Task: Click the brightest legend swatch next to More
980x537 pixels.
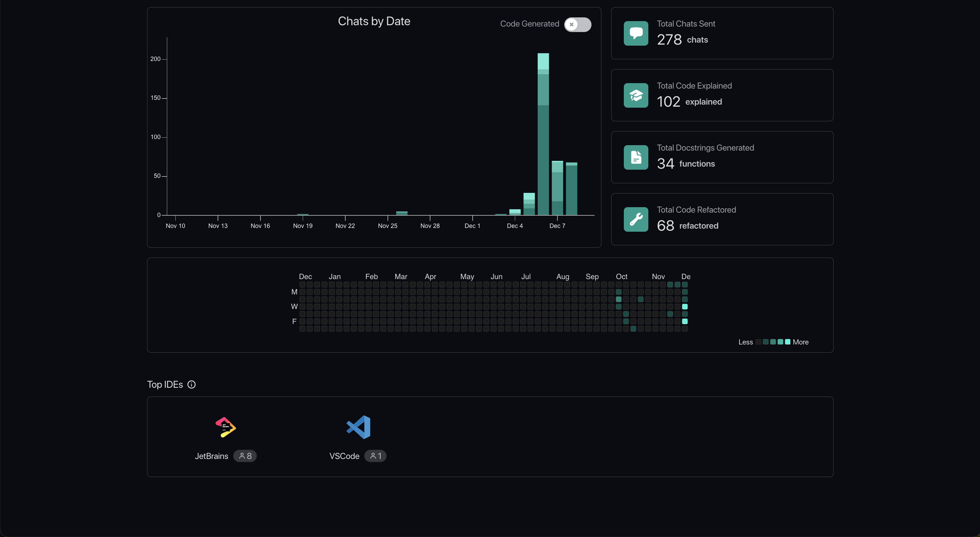Action: tap(788, 342)
